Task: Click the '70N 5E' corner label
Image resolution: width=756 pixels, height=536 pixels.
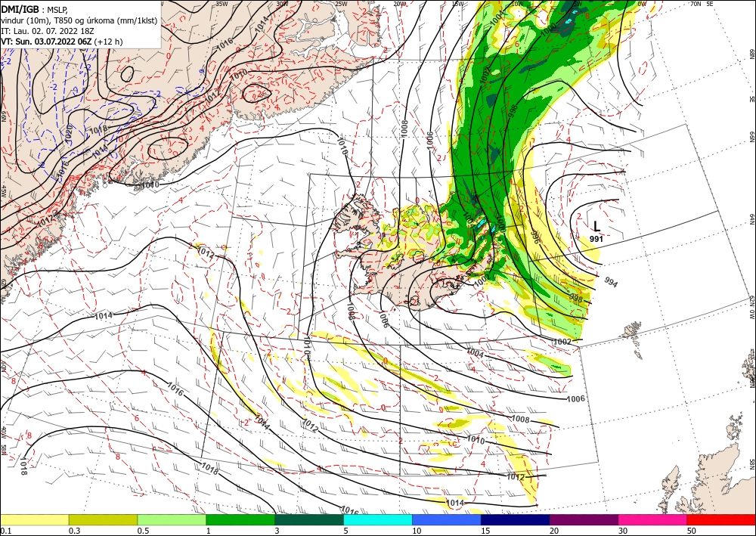Action: pyautogui.click(x=702, y=3)
